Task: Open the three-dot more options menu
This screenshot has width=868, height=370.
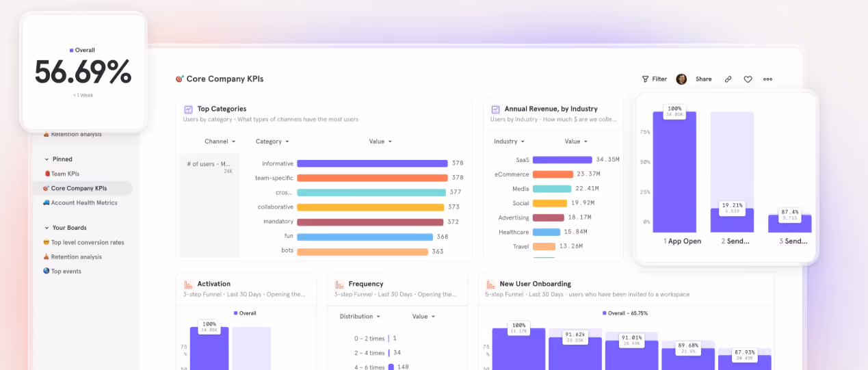Action: (767, 79)
